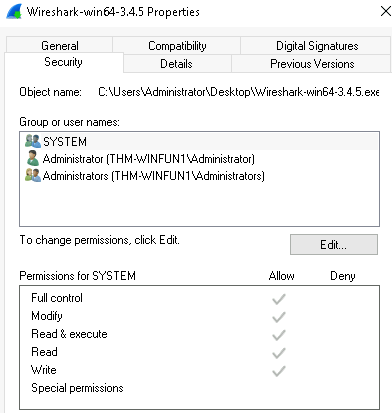Image resolution: width=392 pixels, height=413 pixels.
Task: Click the Special permissions row
Action: click(199, 388)
